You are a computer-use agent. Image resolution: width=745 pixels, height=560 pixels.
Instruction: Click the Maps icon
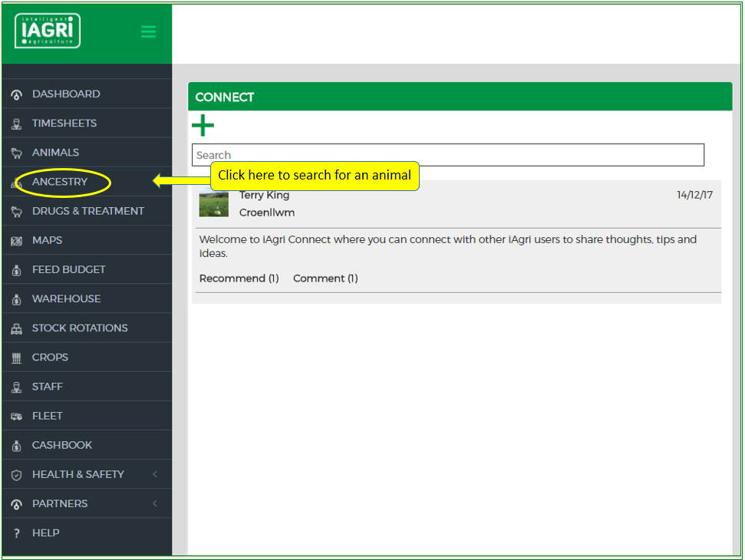[17, 241]
